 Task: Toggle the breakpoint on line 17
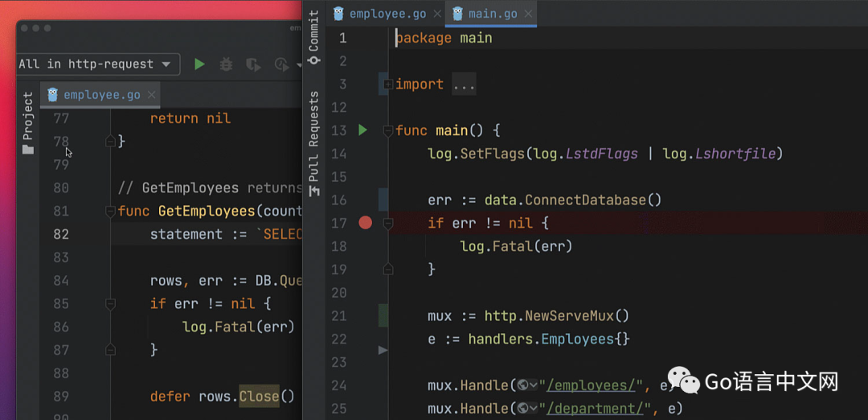tap(366, 223)
